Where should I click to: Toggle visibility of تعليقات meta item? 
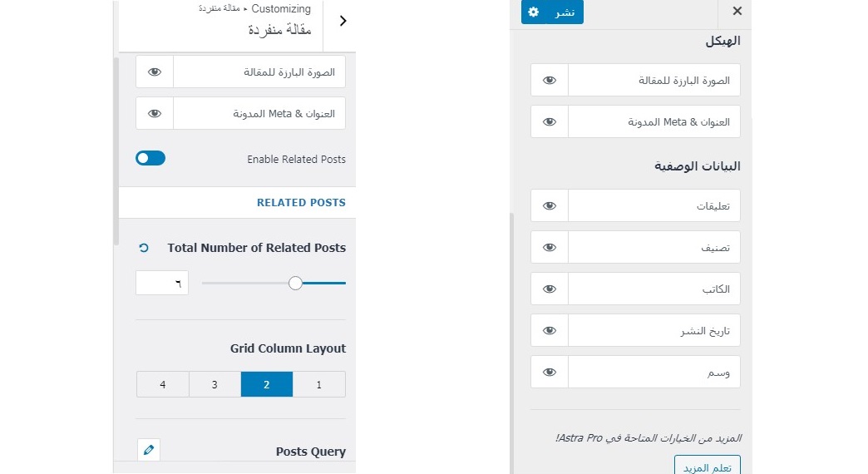[550, 205]
